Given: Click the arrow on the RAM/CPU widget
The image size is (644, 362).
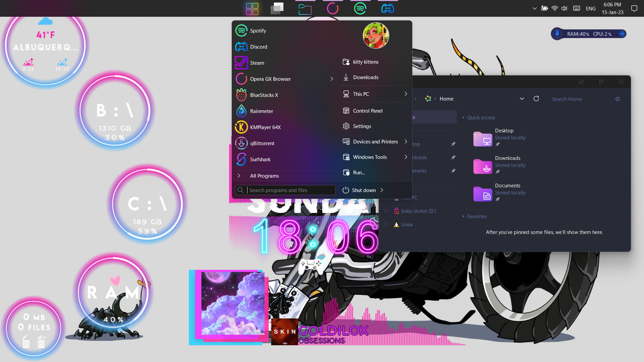Looking at the screenshot, I should 622,34.
